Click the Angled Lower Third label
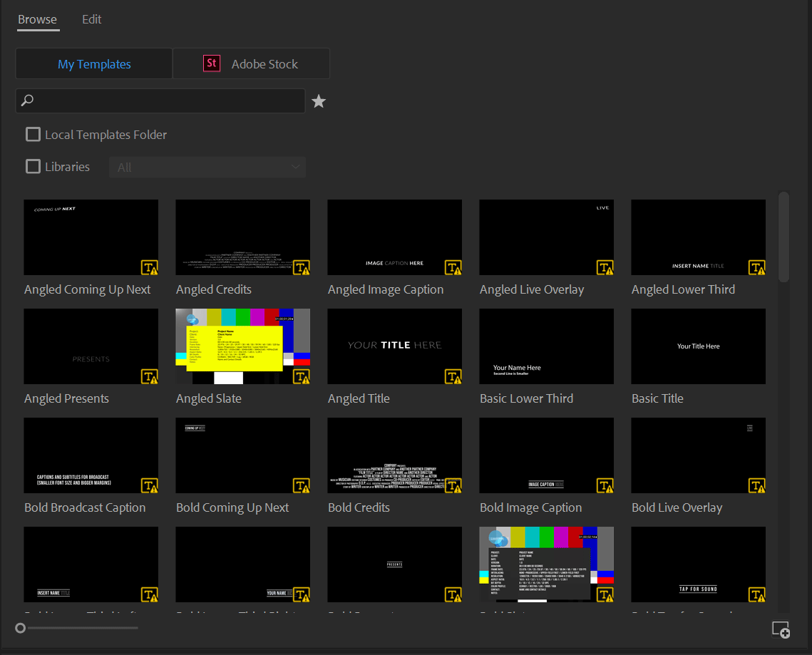This screenshot has height=655, width=812. (x=683, y=289)
